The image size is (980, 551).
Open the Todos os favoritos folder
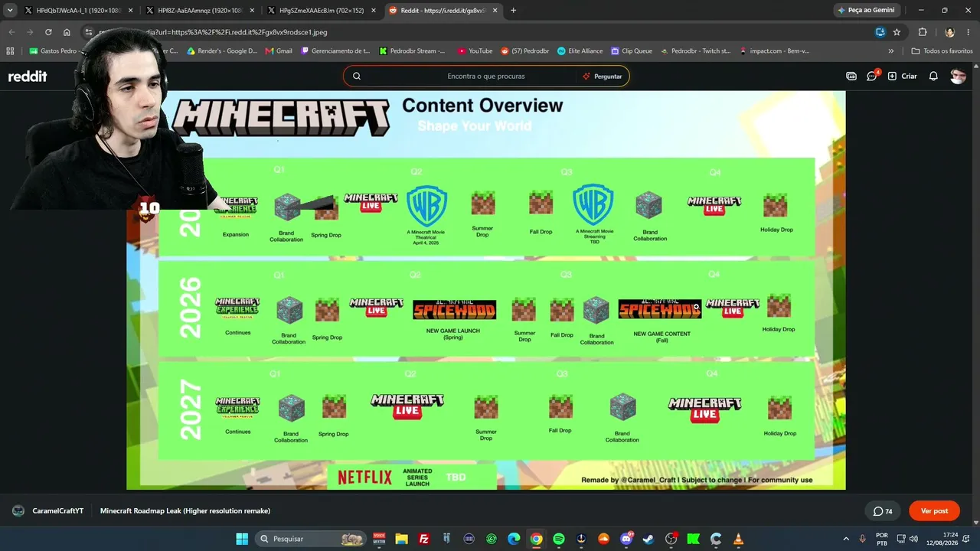[942, 51]
